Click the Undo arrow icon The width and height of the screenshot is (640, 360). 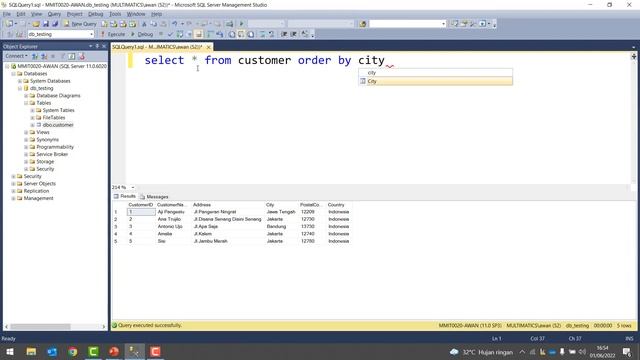175,24
